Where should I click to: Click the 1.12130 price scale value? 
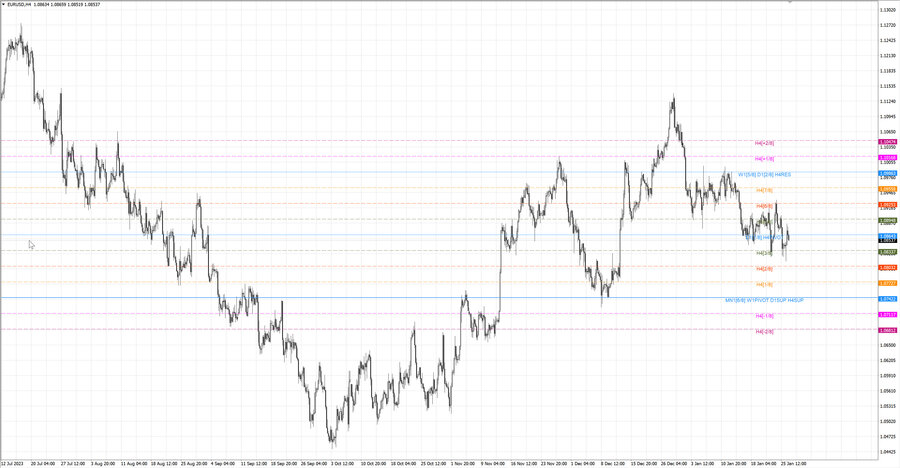coord(888,56)
